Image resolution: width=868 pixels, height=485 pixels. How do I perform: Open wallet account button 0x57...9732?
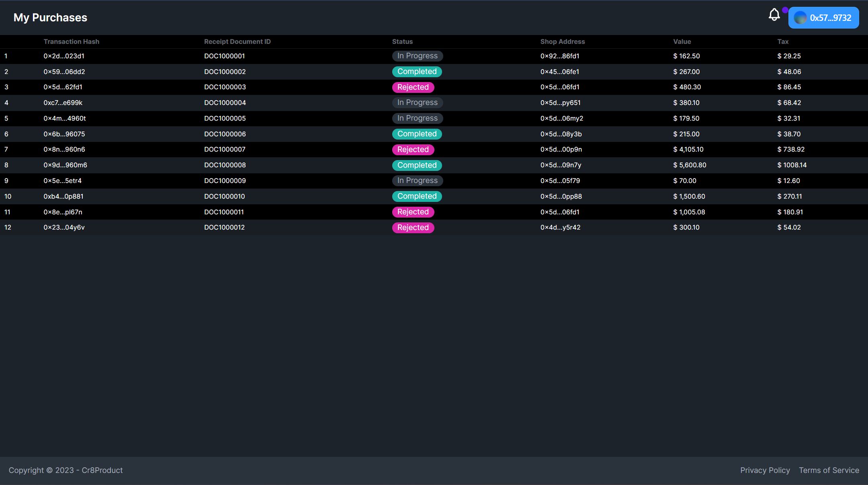point(823,18)
